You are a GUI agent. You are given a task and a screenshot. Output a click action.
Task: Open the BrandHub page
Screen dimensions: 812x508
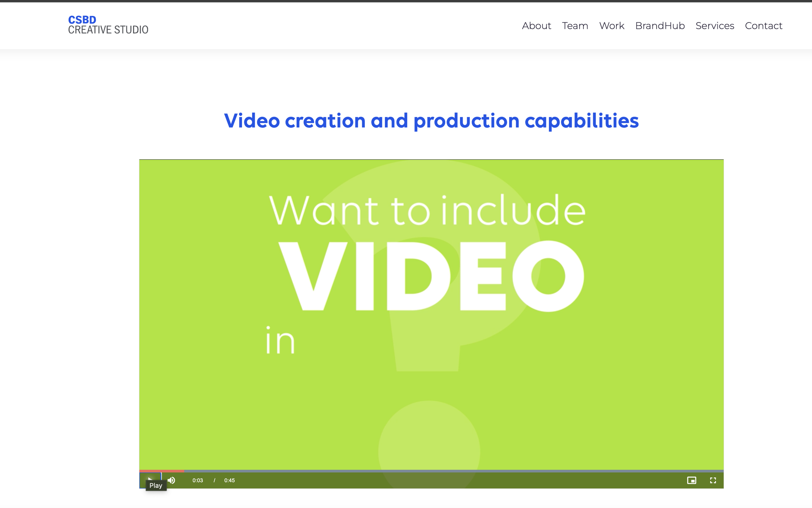tap(660, 26)
